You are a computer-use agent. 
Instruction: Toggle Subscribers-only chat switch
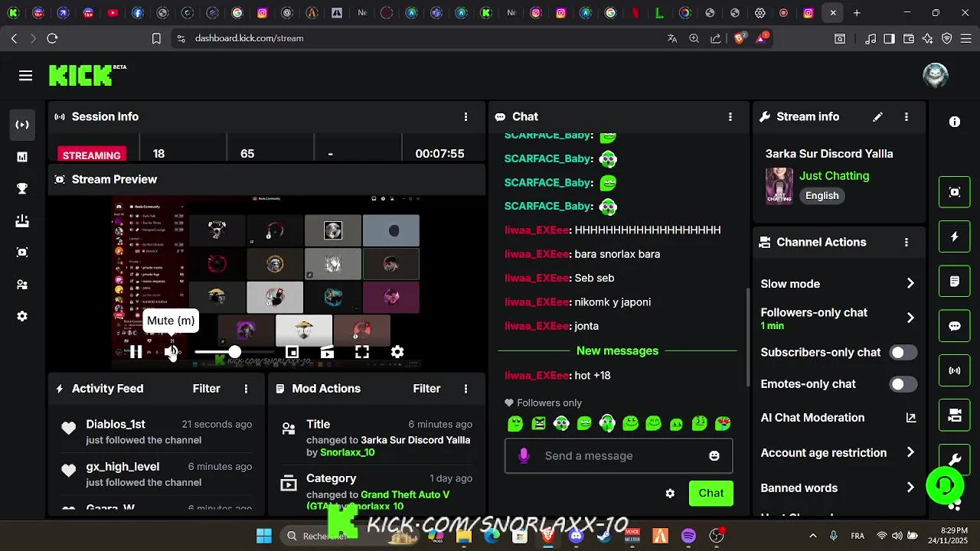click(903, 353)
